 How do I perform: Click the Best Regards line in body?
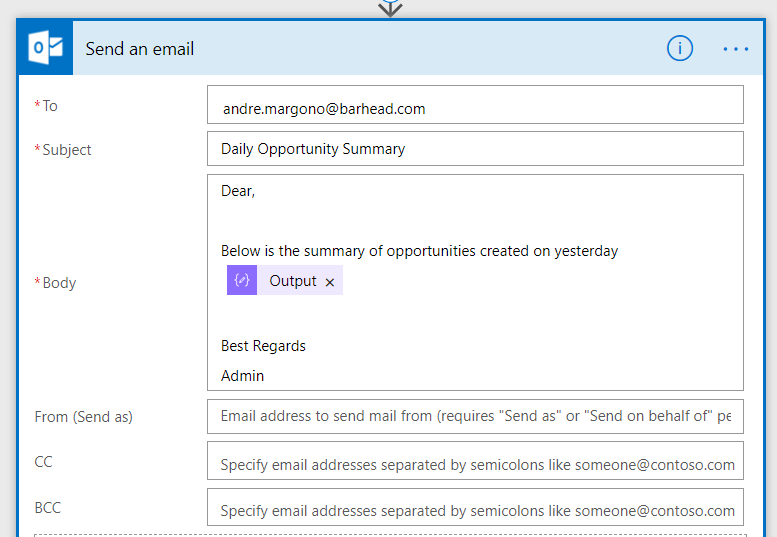[263, 346]
